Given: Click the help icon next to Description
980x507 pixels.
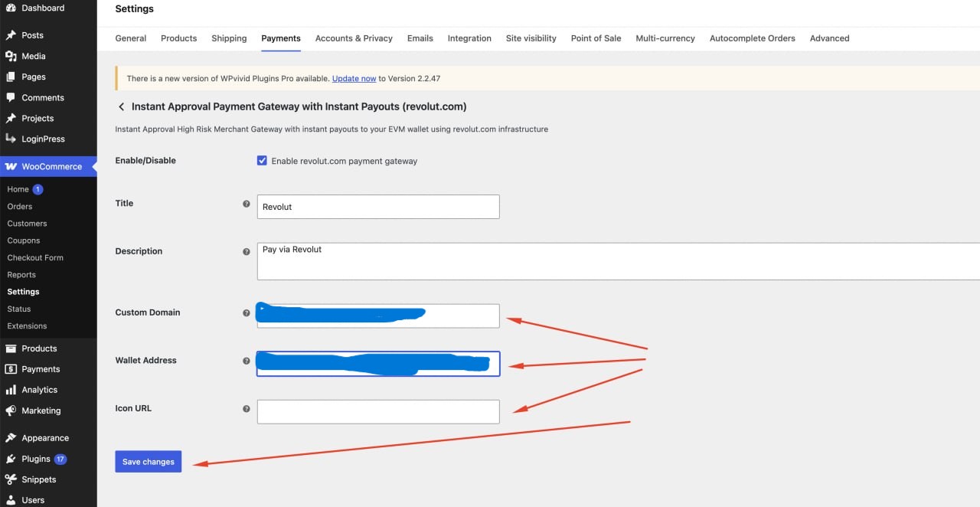Looking at the screenshot, I should [x=247, y=251].
